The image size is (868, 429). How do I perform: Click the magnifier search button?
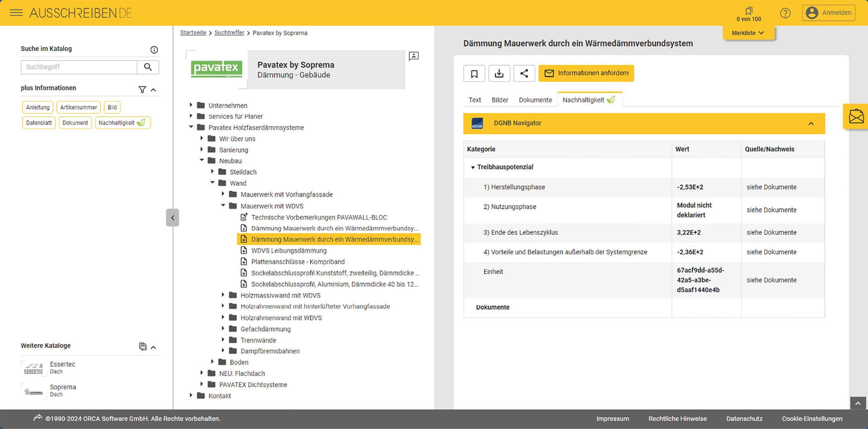[148, 67]
